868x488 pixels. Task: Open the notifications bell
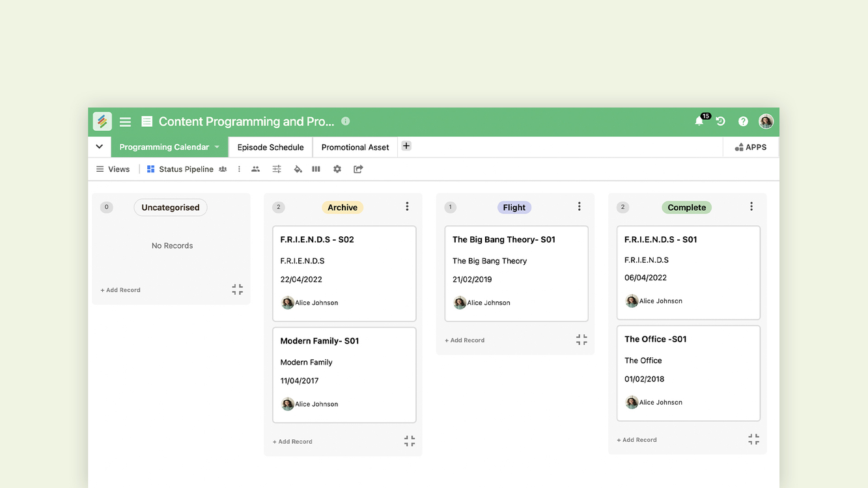pyautogui.click(x=699, y=122)
